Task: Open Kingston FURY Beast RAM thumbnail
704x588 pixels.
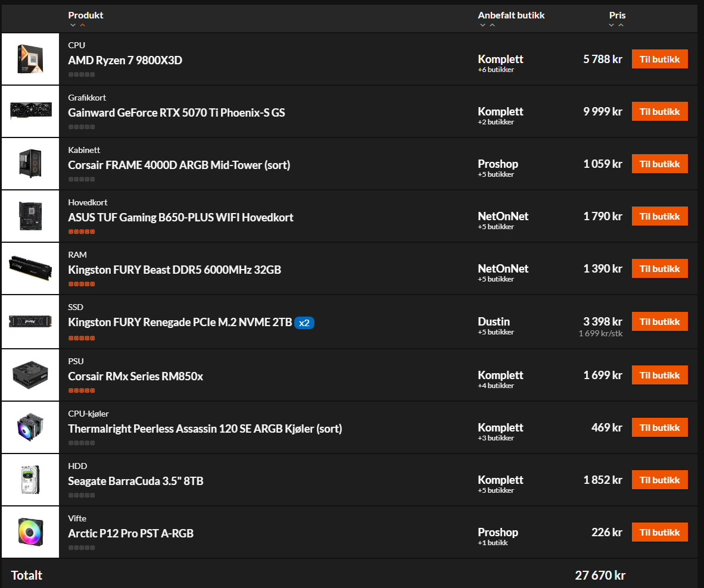Action: (x=30, y=268)
